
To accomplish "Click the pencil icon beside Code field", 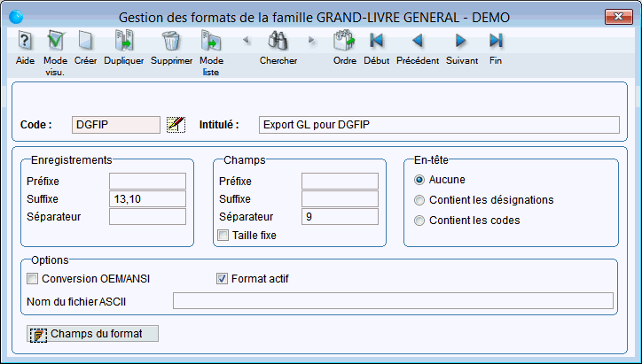I will pos(176,125).
